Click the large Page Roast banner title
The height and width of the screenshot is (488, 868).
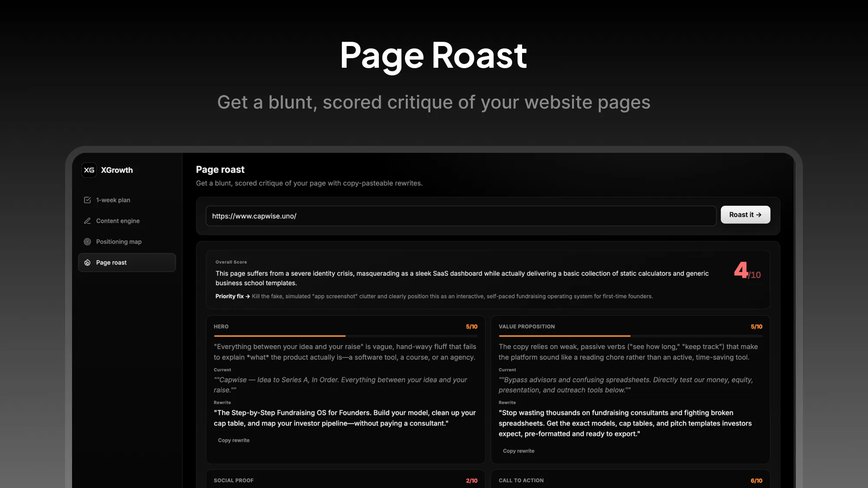tap(434, 56)
